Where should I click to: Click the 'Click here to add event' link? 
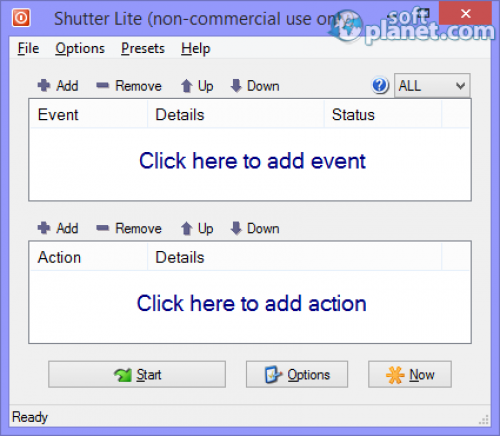(252, 161)
